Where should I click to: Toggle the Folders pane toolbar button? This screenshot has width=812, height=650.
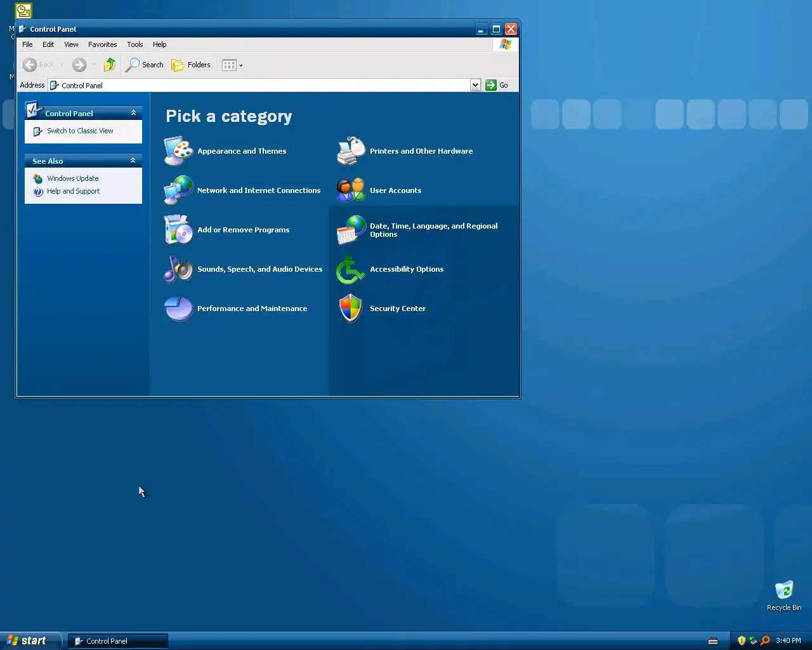click(x=191, y=65)
